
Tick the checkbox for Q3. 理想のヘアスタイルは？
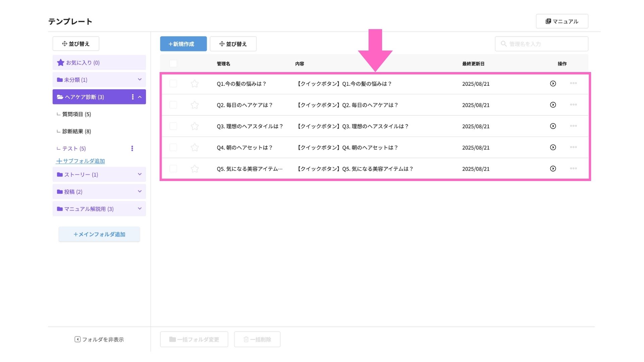(x=173, y=126)
